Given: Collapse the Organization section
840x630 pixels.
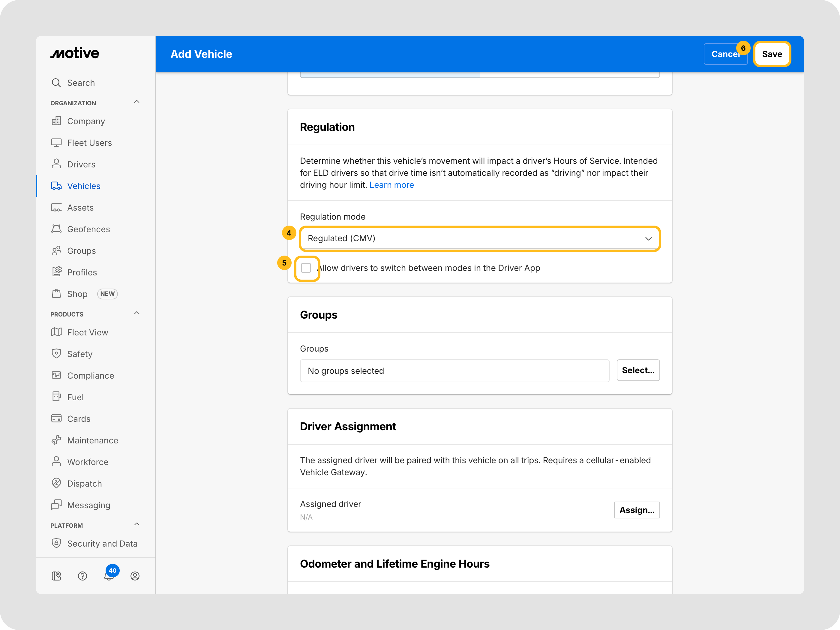Looking at the screenshot, I should click(x=137, y=102).
